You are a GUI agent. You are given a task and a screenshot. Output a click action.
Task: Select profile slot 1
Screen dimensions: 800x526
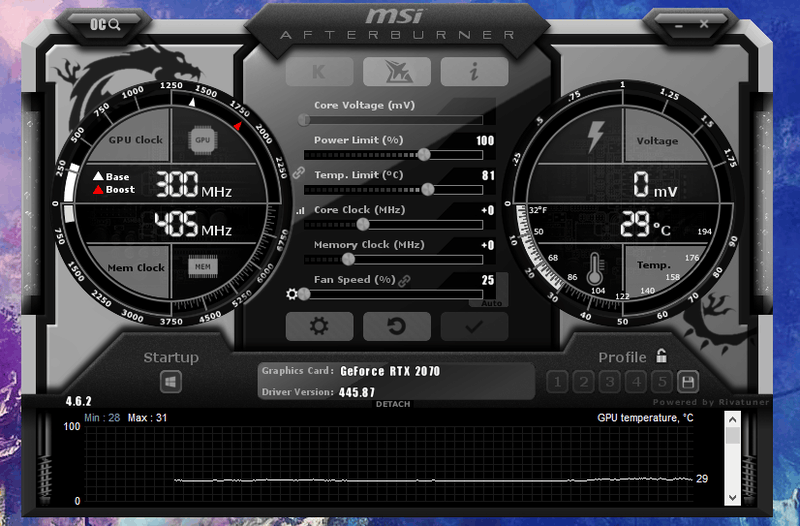557,382
